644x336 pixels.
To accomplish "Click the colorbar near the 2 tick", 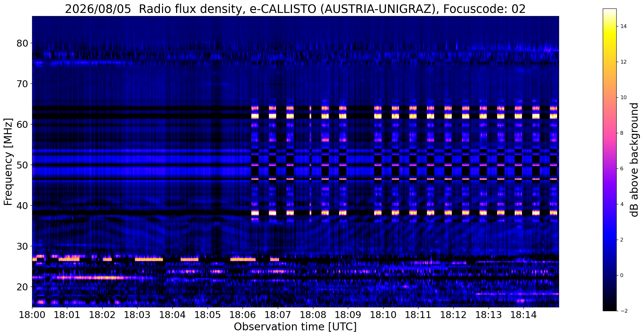I will pyautogui.click(x=609, y=240).
